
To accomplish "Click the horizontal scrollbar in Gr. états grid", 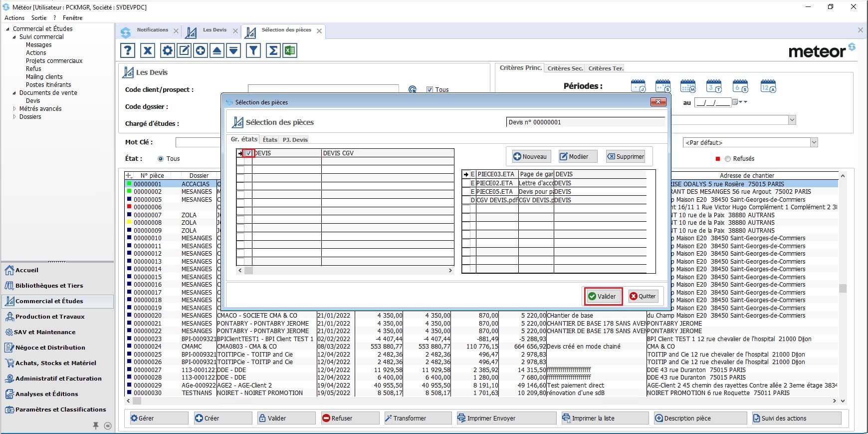I will (345, 270).
